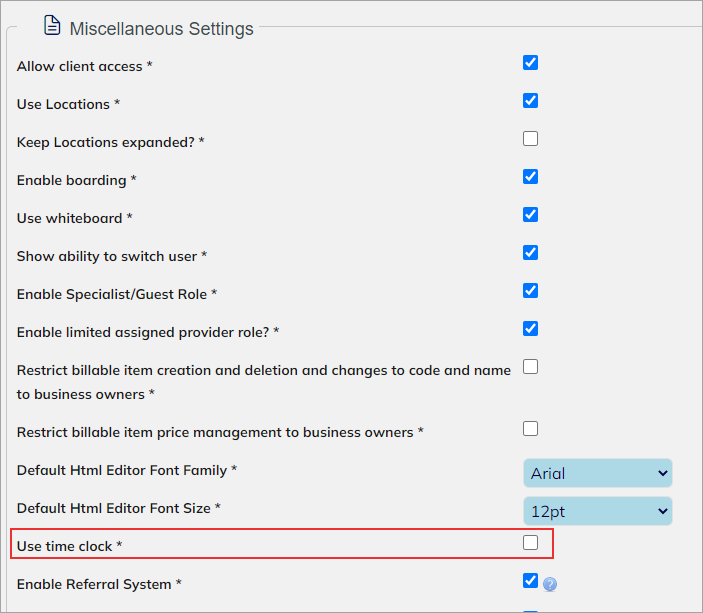
Task: Click the help icon beside Enable Referral System
Action: tap(550, 584)
